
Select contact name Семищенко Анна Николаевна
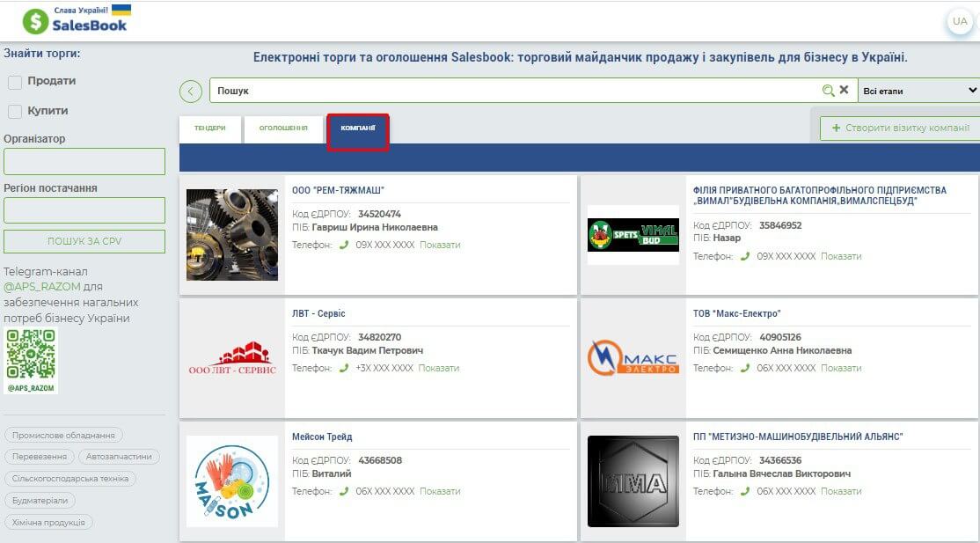click(x=782, y=350)
